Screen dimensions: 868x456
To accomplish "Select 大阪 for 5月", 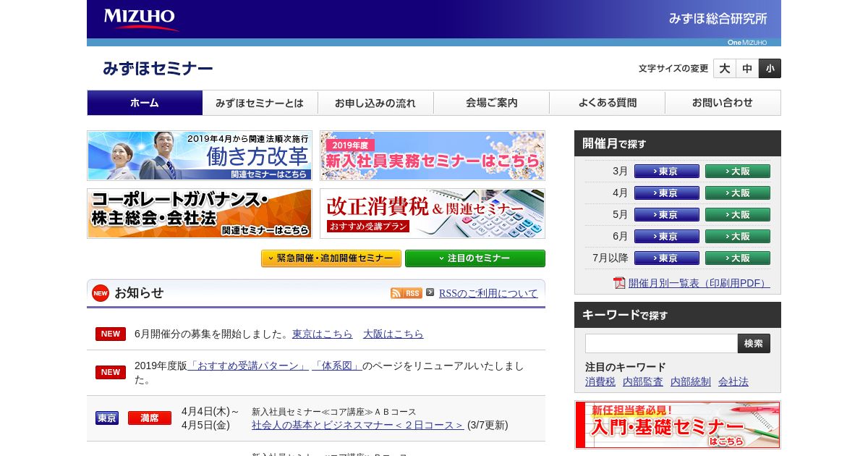I will (x=738, y=215).
